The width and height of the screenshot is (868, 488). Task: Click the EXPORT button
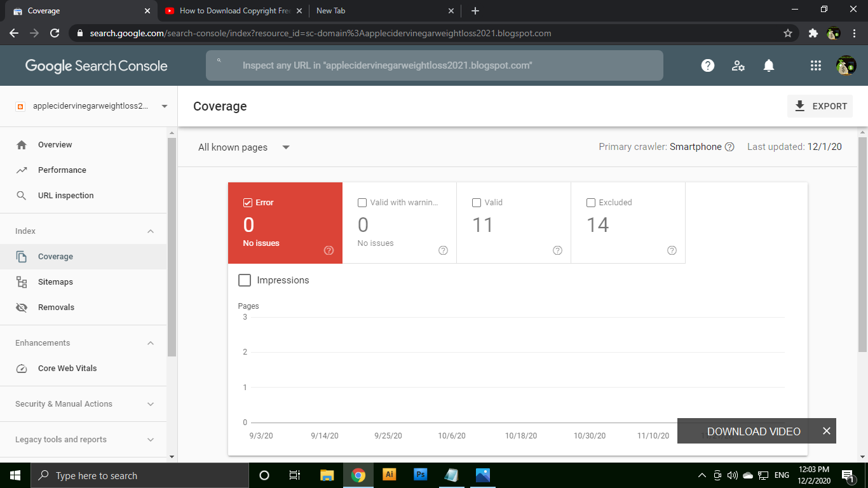coord(820,106)
